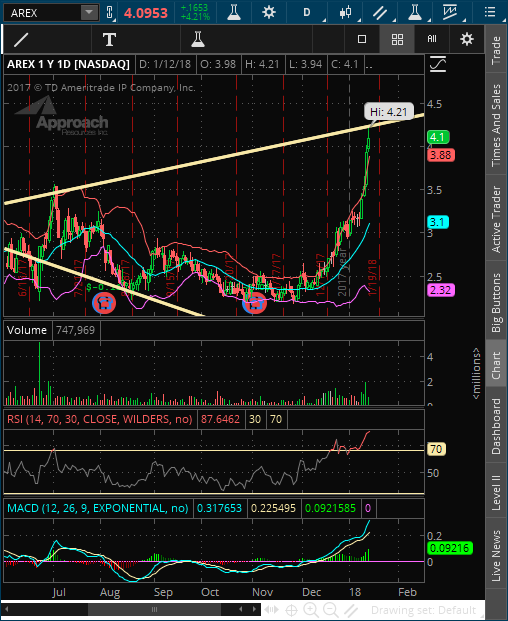Toggle the chart scale curve icon
The width and height of the screenshot is (508, 621).
pos(438,64)
